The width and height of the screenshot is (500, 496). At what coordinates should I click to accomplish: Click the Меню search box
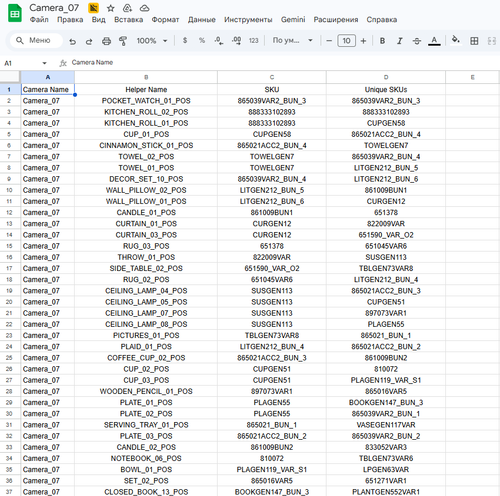(36, 40)
